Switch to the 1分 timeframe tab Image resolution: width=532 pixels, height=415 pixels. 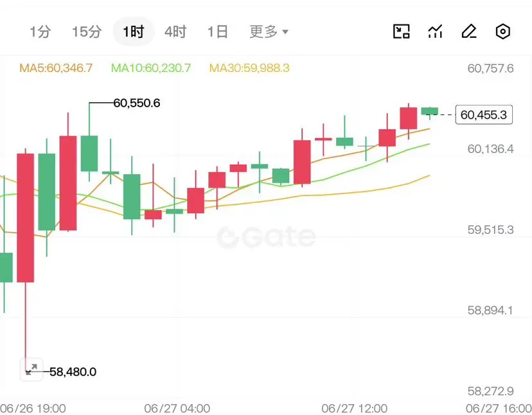click(x=40, y=31)
